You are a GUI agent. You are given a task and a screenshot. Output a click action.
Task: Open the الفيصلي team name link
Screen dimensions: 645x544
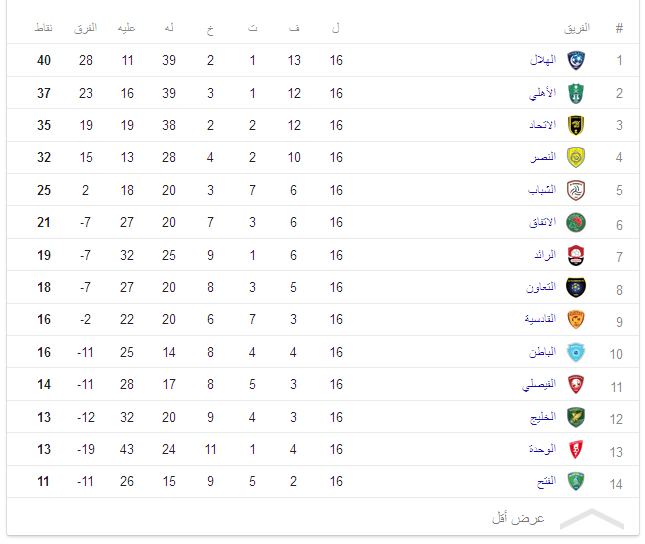point(539,384)
